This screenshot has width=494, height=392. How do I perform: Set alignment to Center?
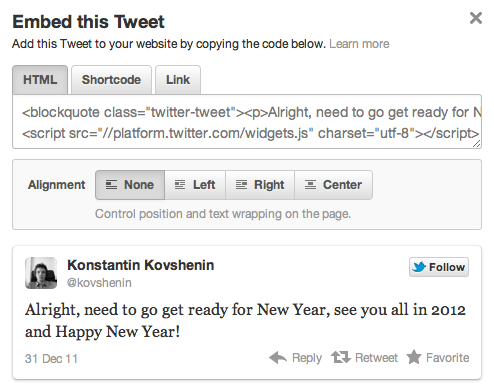tap(333, 185)
